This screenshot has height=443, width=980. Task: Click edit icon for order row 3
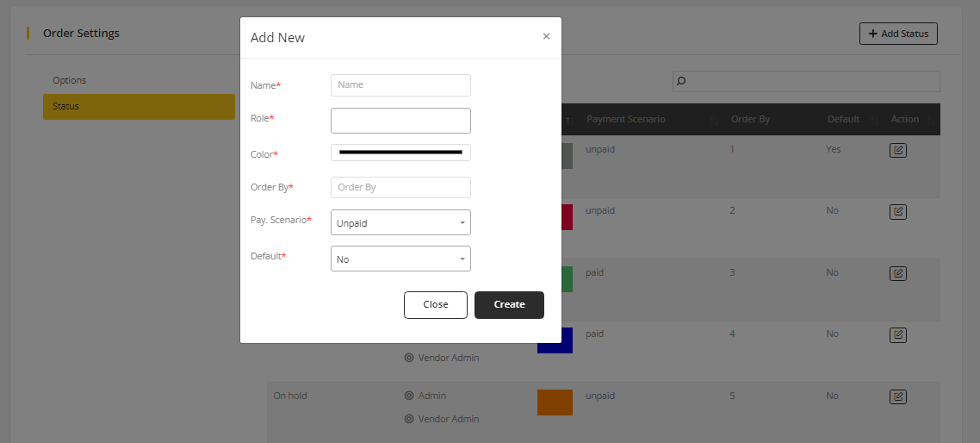click(x=897, y=273)
